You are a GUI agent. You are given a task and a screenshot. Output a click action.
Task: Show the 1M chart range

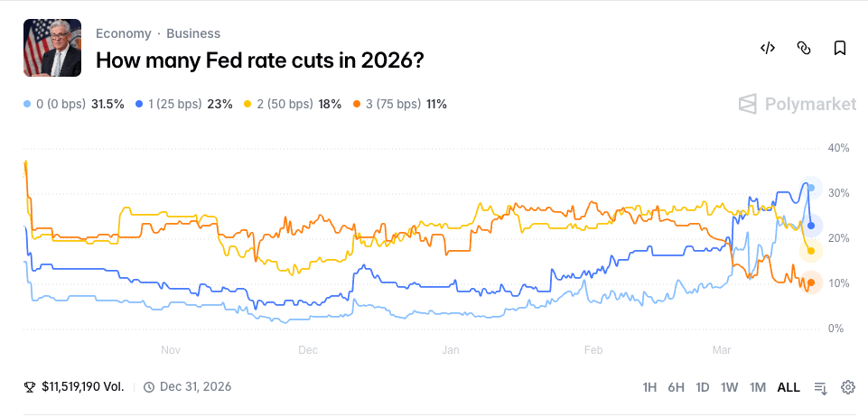pos(758,387)
